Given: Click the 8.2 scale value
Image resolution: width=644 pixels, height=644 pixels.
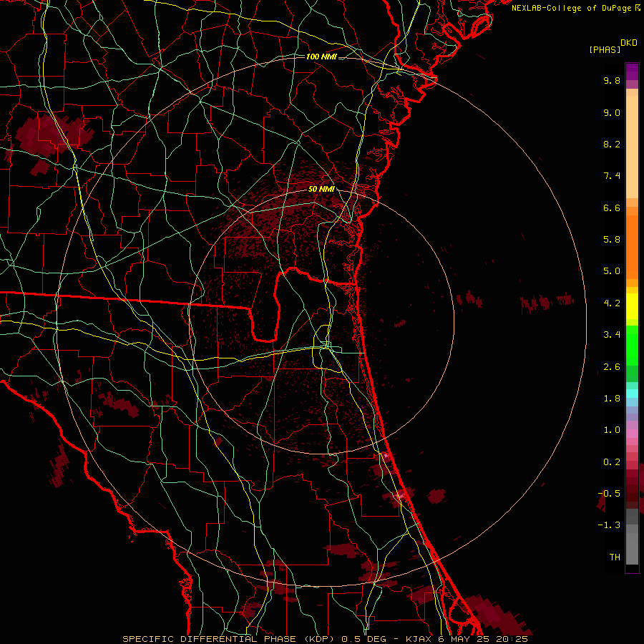Looking at the screenshot, I should click(612, 144).
